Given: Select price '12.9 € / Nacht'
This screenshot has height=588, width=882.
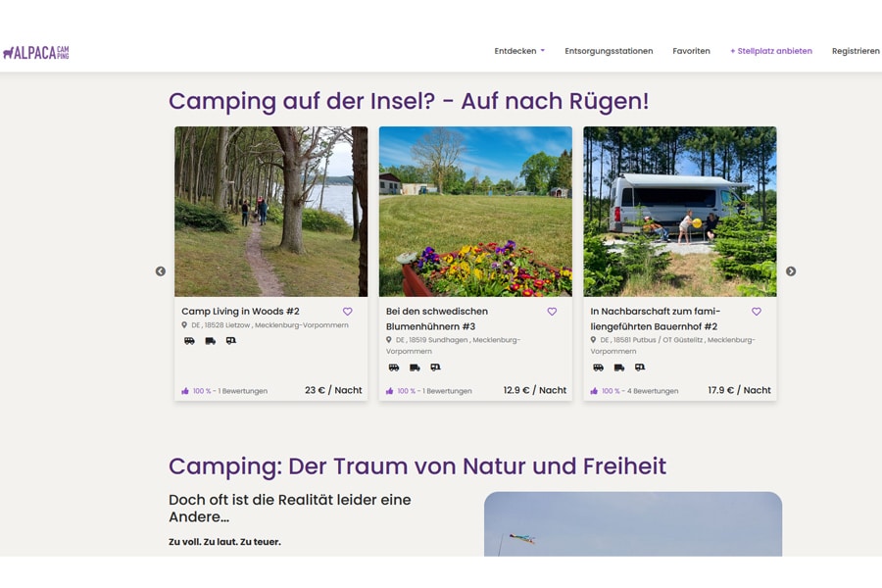Looking at the screenshot, I should tap(535, 390).
